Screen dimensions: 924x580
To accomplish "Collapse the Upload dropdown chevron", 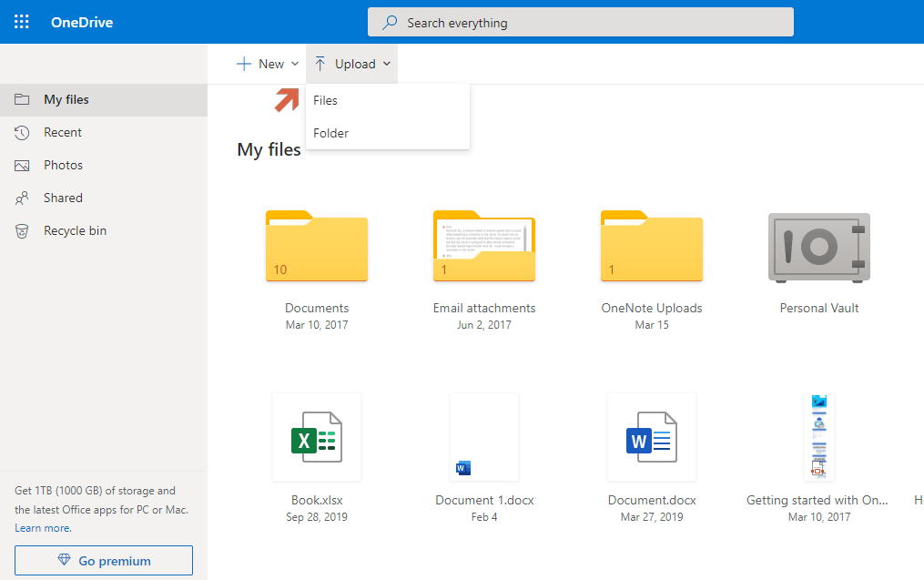I will tap(387, 64).
